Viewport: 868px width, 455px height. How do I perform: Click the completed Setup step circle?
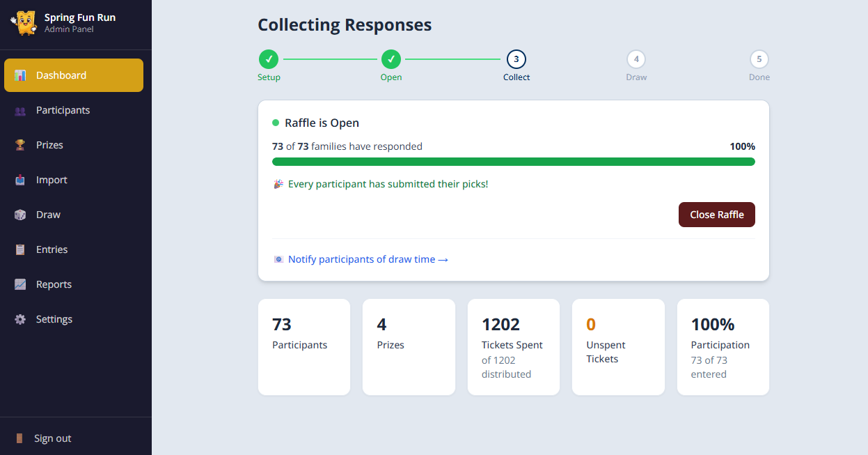pos(269,59)
